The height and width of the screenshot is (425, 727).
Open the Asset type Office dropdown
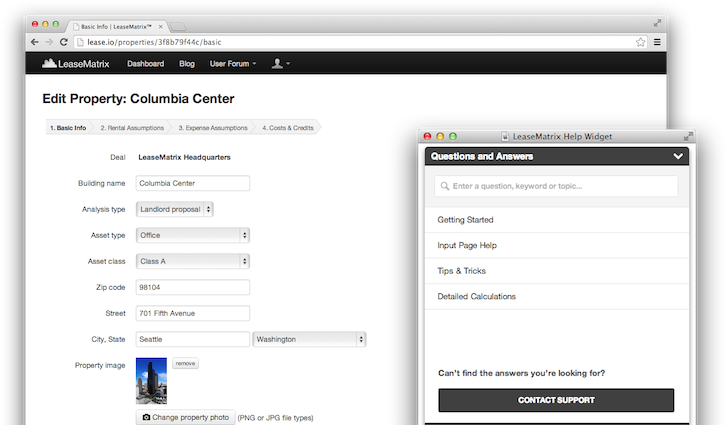click(x=193, y=235)
